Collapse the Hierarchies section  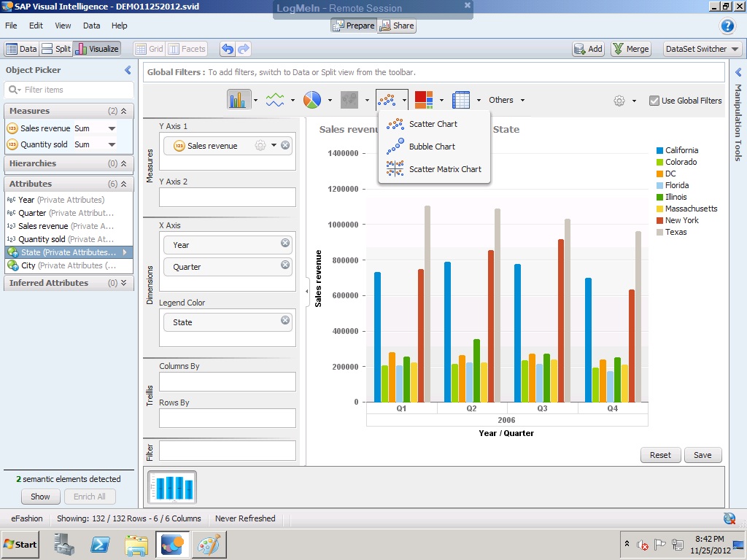[124, 163]
